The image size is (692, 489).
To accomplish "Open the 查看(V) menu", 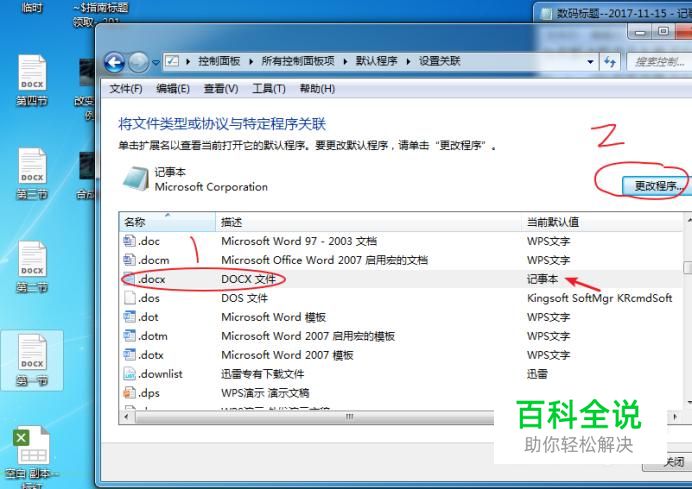I will point(221,89).
